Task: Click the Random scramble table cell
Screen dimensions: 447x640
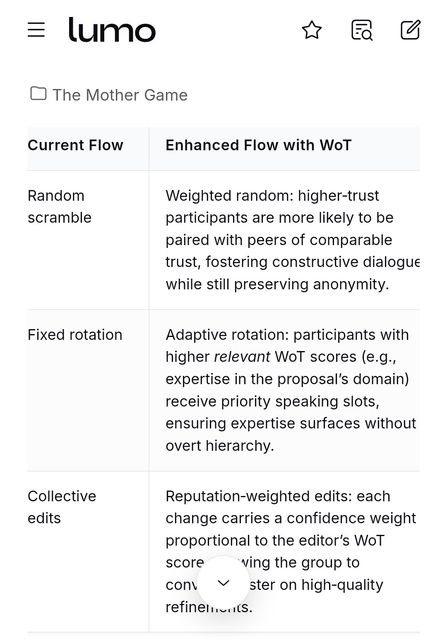Action: pos(60,207)
